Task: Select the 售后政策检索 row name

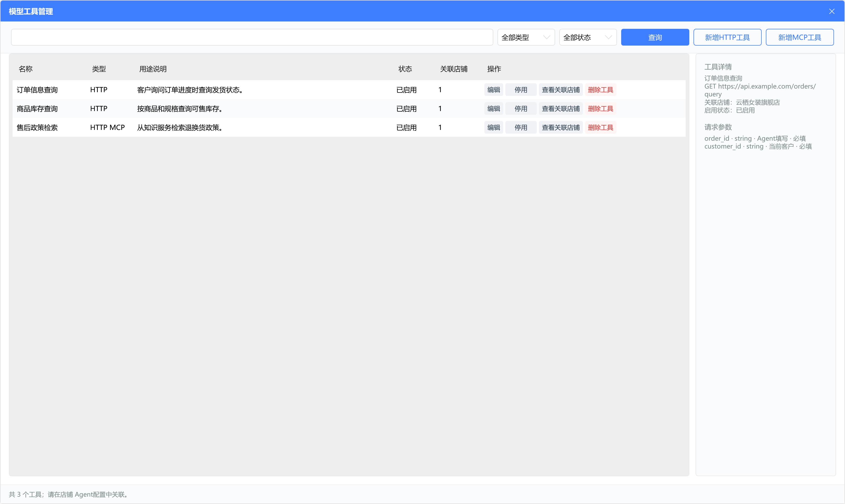Action: pyautogui.click(x=37, y=128)
